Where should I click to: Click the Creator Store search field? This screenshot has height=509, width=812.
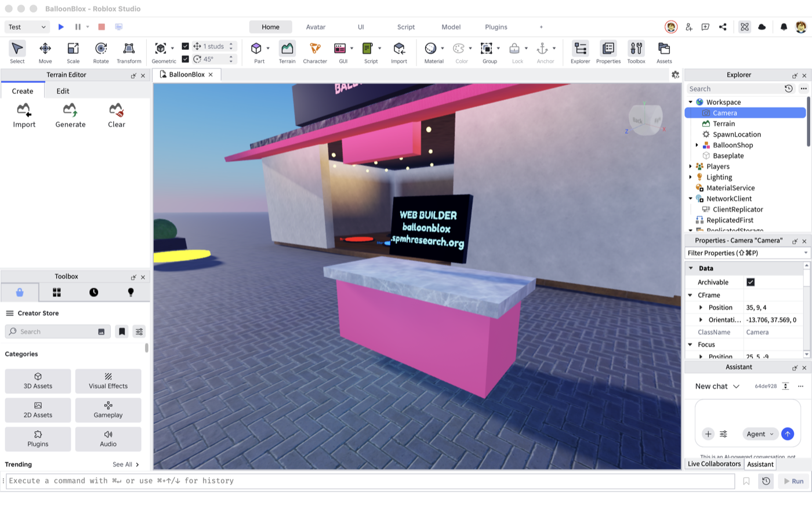[57, 332]
